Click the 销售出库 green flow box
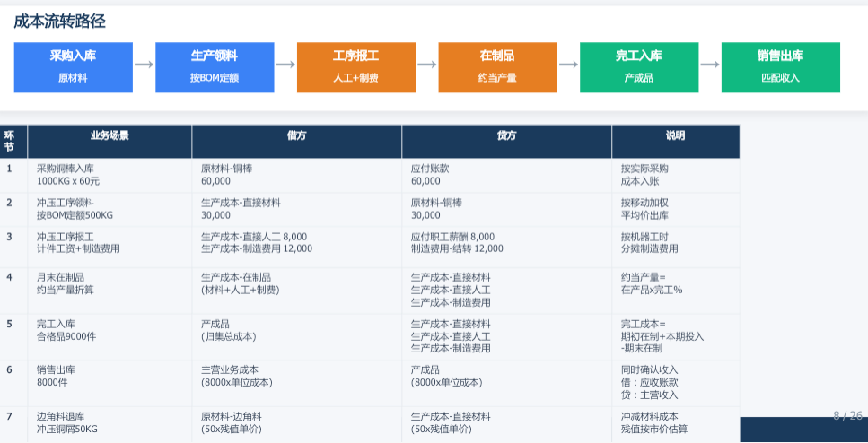 [781, 67]
